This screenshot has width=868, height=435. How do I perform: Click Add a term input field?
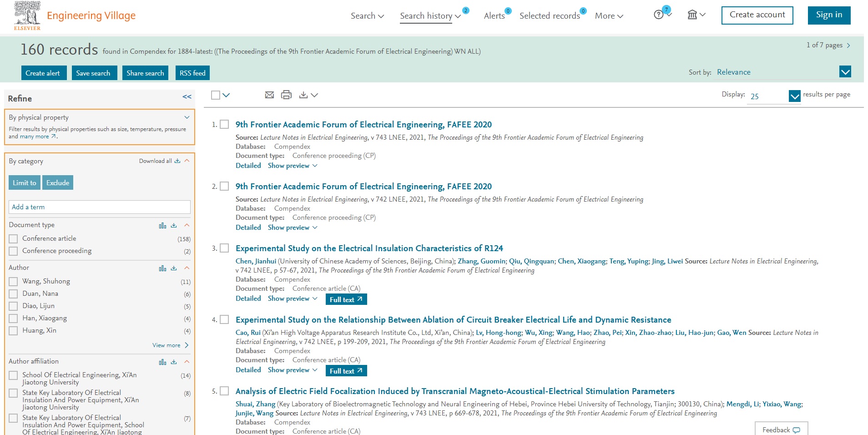tap(100, 207)
